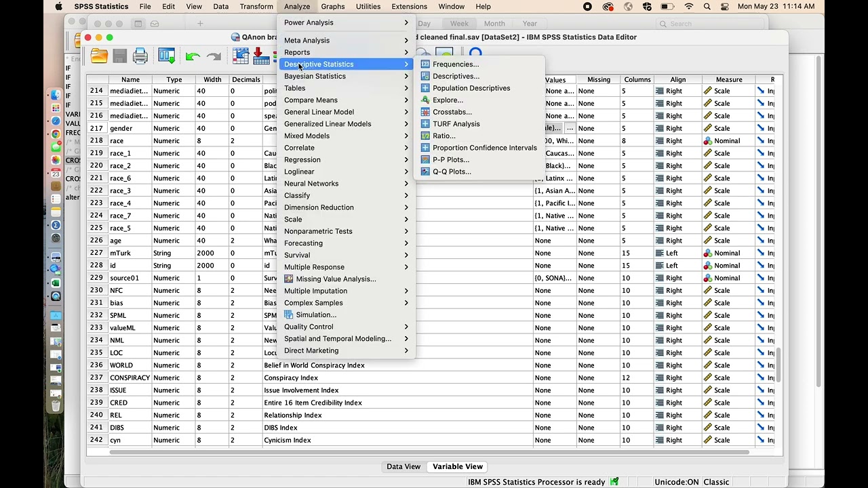Viewport: 868px width, 488px height.
Task: Open Finder from the Dock
Action: coord(56,94)
